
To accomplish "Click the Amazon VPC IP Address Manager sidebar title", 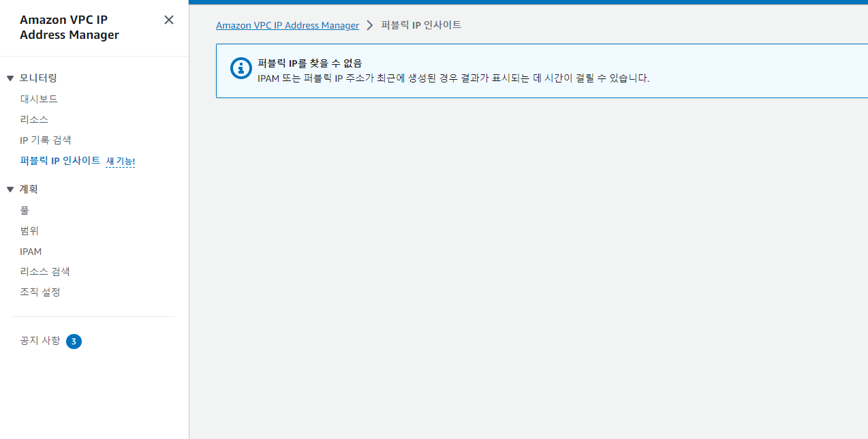I will tap(69, 27).
